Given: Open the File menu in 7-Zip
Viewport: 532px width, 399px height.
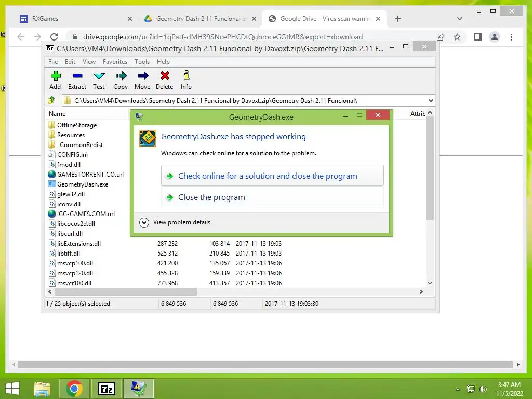Looking at the screenshot, I should coord(53,62).
